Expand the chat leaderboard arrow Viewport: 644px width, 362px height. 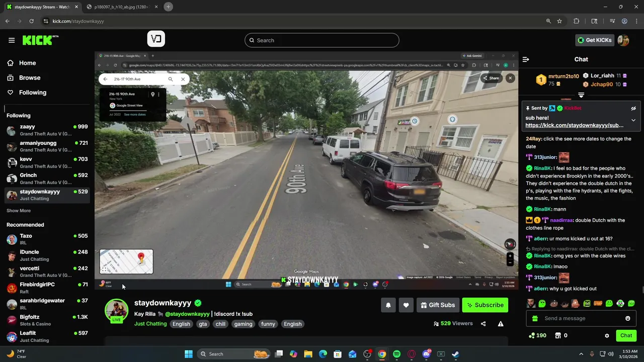click(x=581, y=95)
